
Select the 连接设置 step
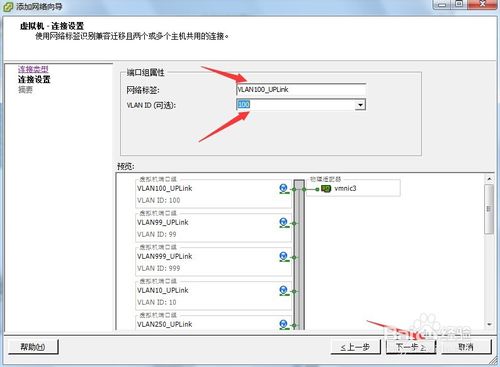(34, 79)
